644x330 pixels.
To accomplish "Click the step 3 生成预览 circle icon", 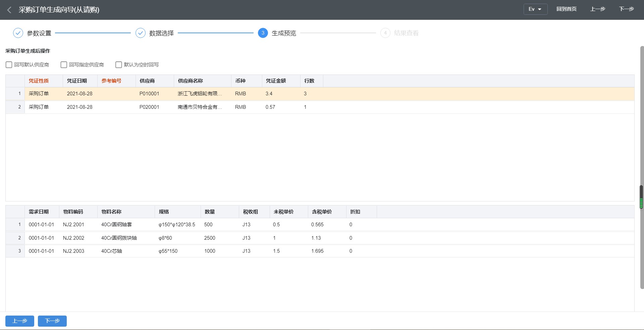I will (x=263, y=33).
